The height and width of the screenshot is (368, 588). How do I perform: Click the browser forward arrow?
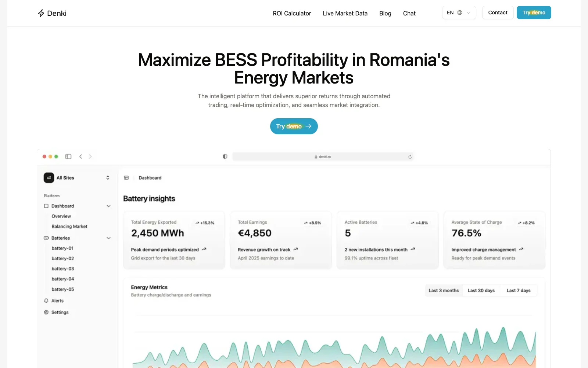tap(90, 156)
